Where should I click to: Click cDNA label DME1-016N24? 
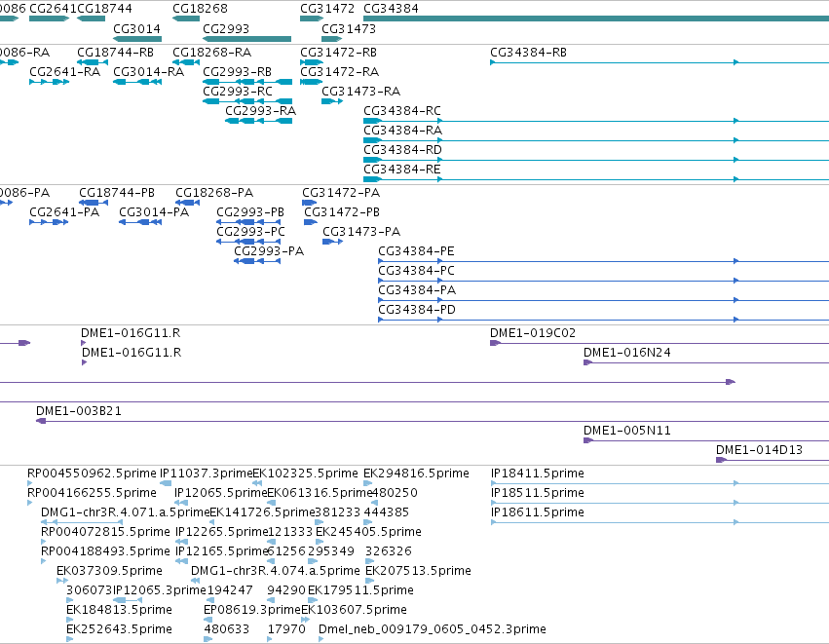tap(627, 352)
